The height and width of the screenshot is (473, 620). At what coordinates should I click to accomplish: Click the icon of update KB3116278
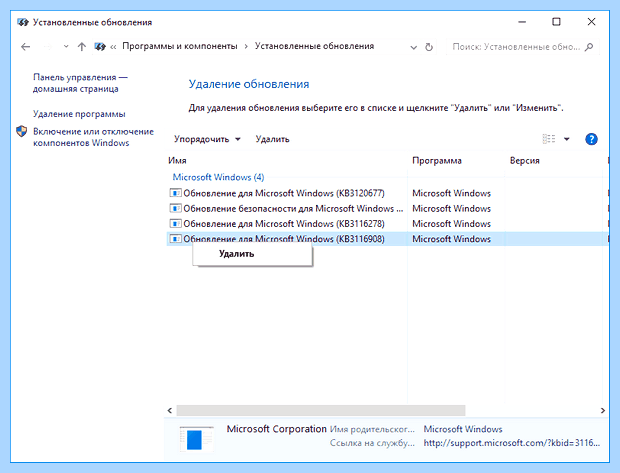tap(175, 224)
